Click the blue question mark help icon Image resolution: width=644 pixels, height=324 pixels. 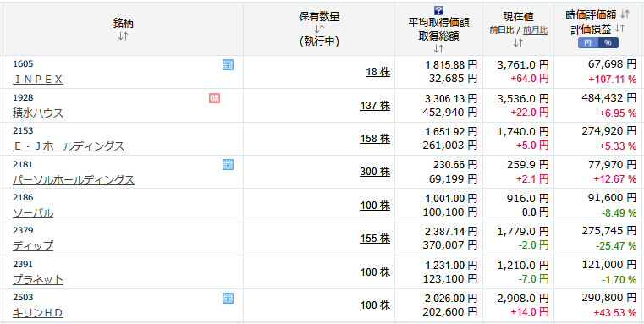[x=438, y=11]
